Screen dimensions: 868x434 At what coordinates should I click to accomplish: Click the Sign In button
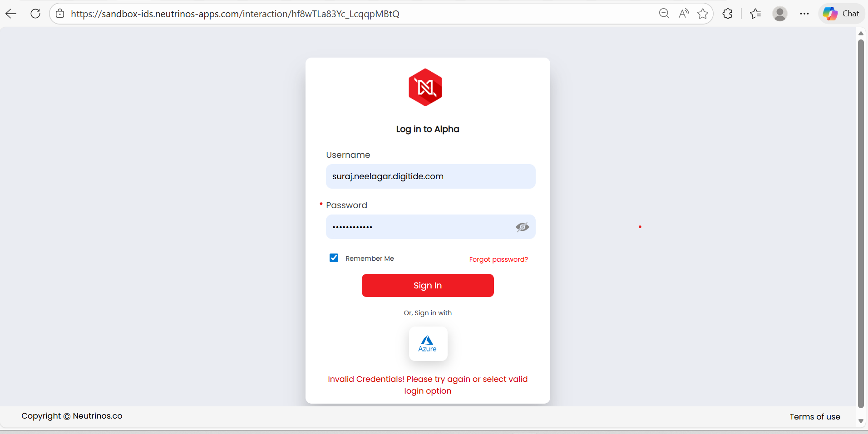point(428,285)
